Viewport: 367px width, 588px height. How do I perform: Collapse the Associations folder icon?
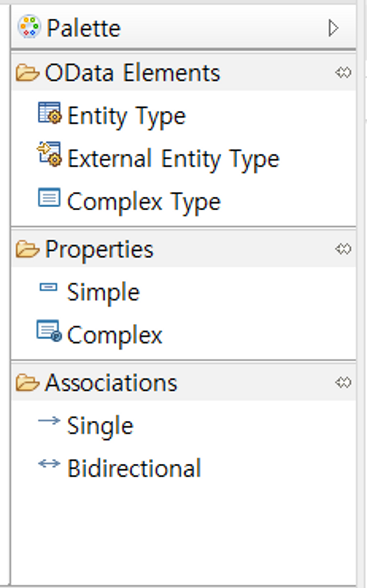click(x=28, y=383)
